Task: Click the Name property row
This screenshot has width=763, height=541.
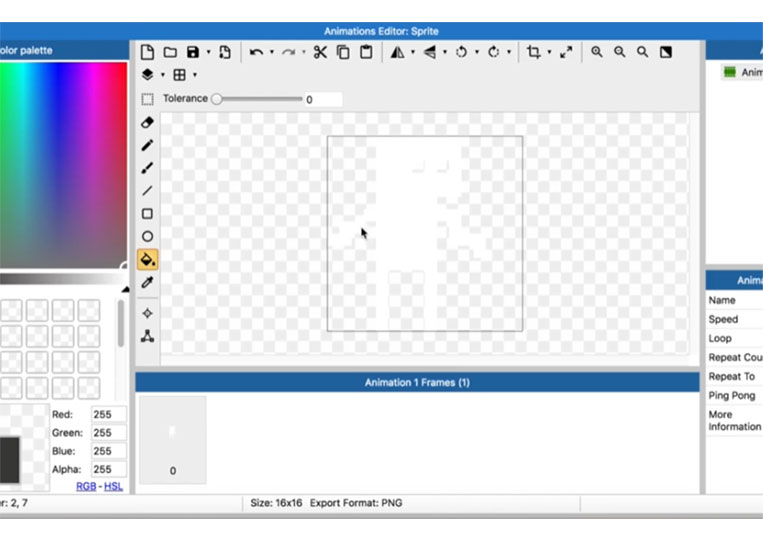Action: coord(734,300)
